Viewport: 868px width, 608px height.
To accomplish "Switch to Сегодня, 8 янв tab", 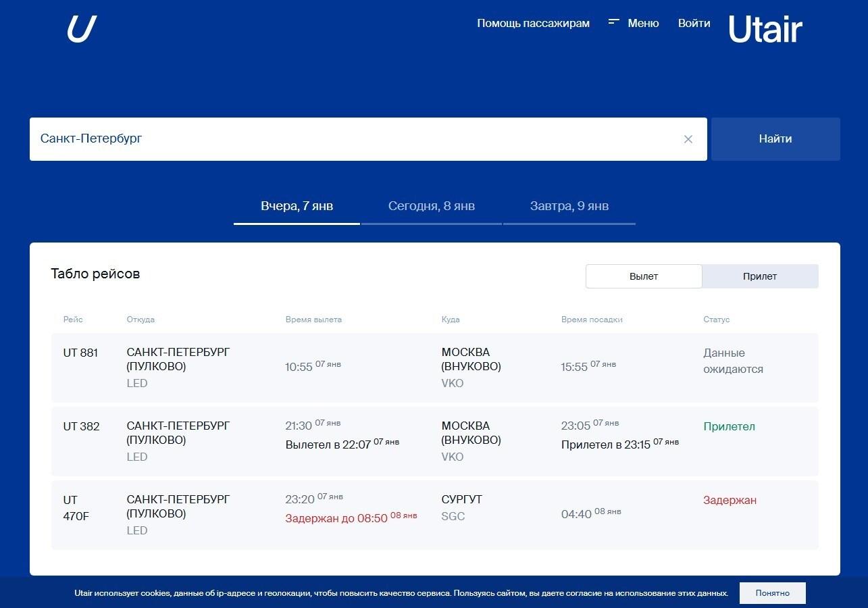I will coord(431,206).
